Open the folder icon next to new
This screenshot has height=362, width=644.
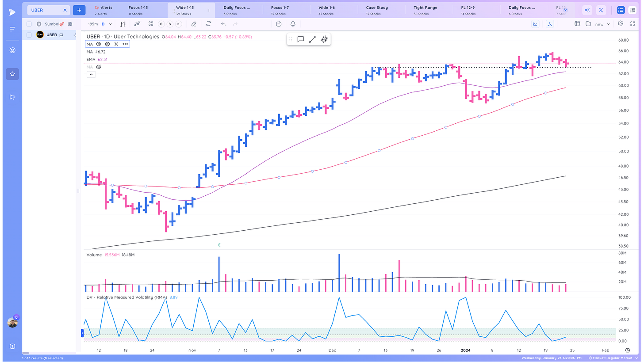tap(588, 24)
